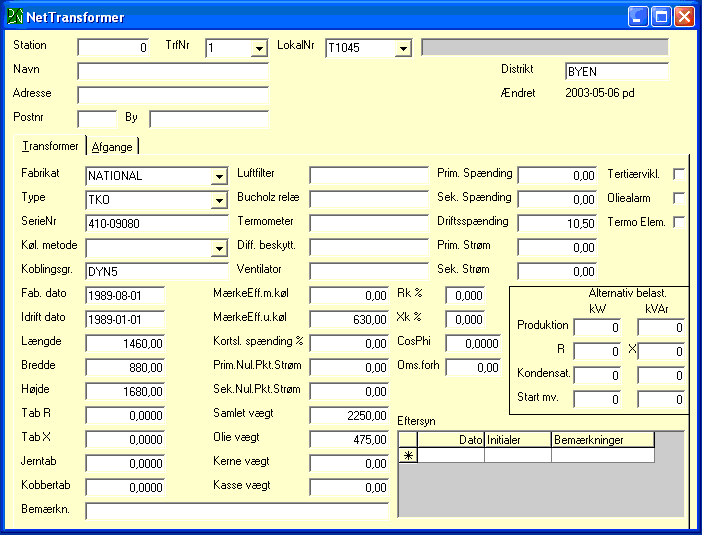The width and height of the screenshot is (702, 535).
Task: Select the SerieNr field 410-09080
Action: coord(156,224)
